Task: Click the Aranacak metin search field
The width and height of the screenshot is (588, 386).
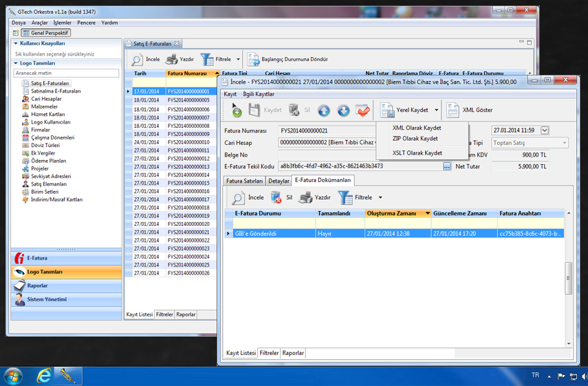Action: tap(66, 73)
